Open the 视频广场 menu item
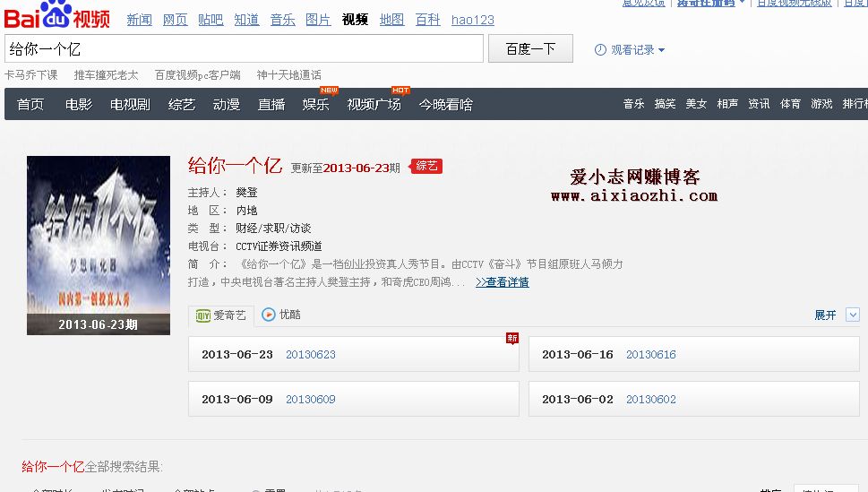This screenshot has width=868, height=492. click(374, 104)
